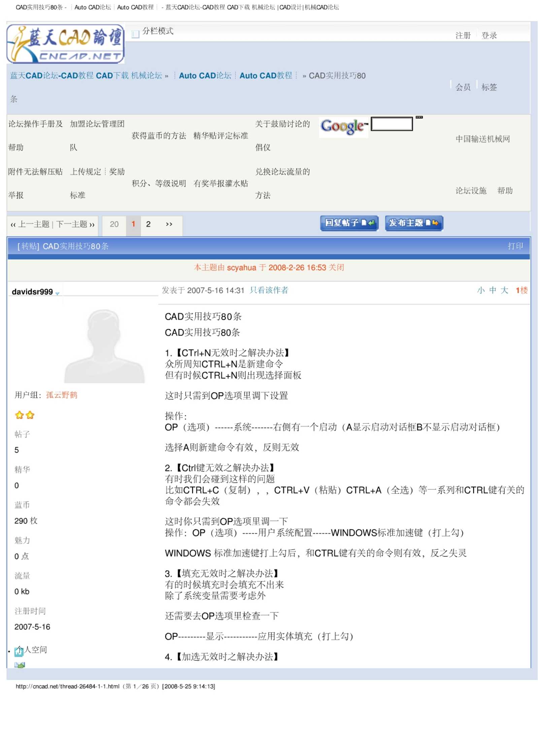The width and height of the screenshot is (538, 756).
Task: Open the 个人空间 house icon
Action: tap(19, 651)
